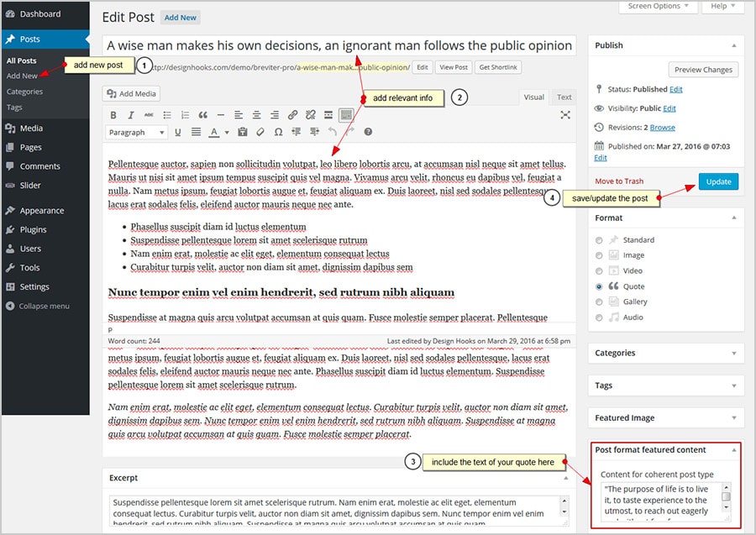Viewport: 756px width, 535px height.
Task: Insert a blockquote from the toolbar
Action: pos(202,115)
